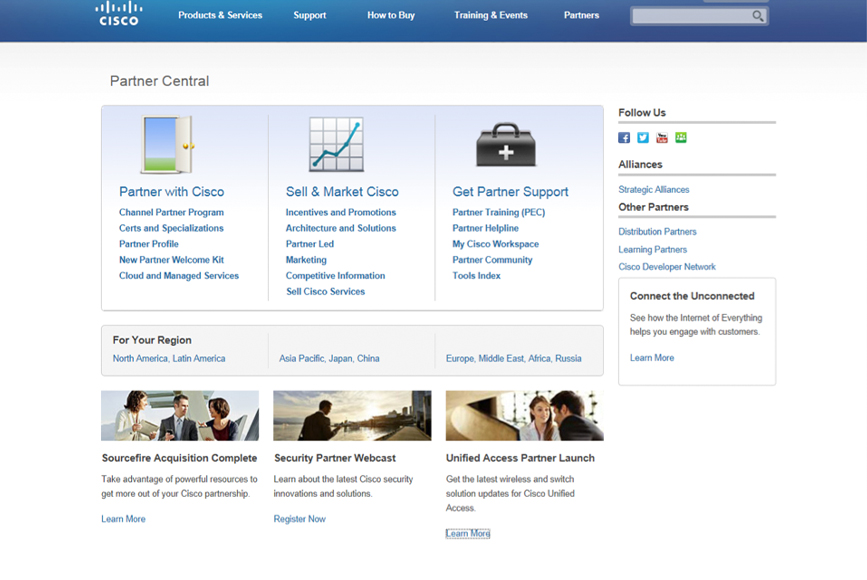Click the open door Partner with Cisco icon

click(166, 146)
